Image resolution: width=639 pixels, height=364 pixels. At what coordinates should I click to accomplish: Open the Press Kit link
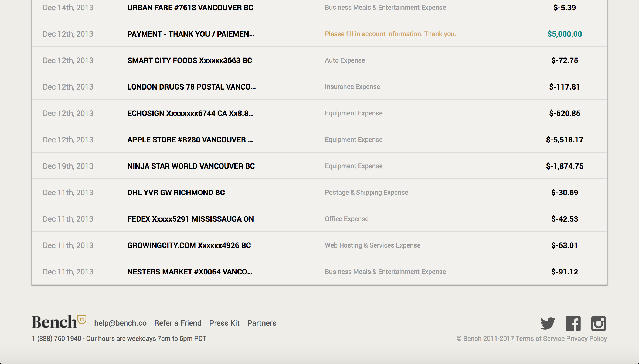tap(224, 323)
